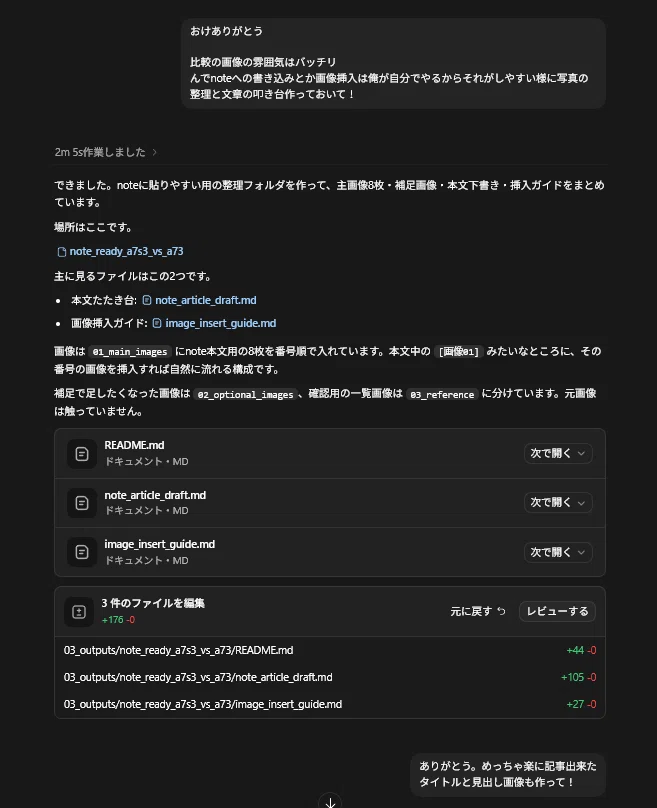Click the '3 件のファイルを編集' header text

click(x=153, y=603)
